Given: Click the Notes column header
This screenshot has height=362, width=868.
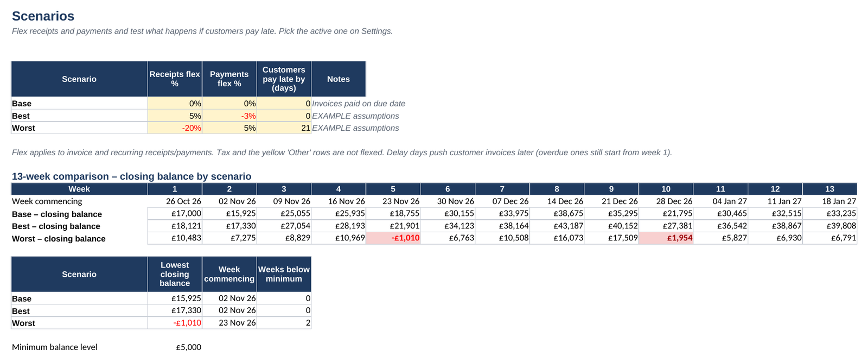Looking at the screenshot, I should coord(339,79).
